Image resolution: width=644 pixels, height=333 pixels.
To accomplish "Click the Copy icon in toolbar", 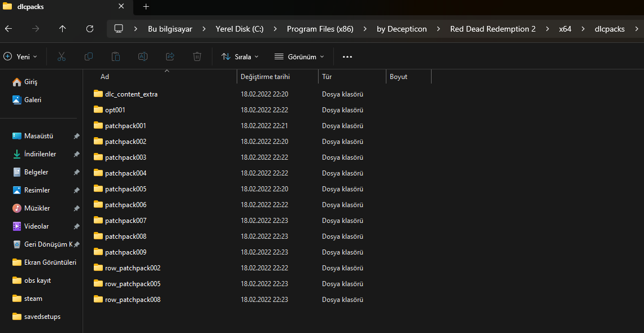I will point(89,56).
